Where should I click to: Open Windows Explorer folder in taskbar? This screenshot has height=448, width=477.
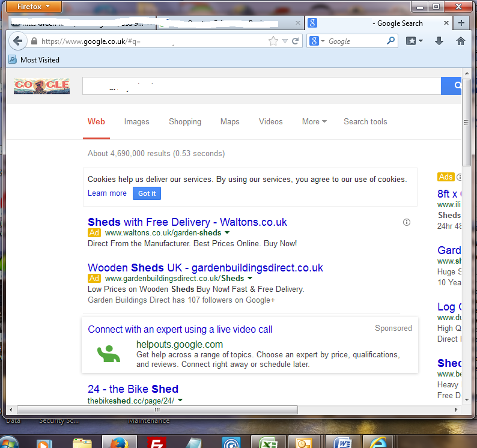click(x=82, y=443)
